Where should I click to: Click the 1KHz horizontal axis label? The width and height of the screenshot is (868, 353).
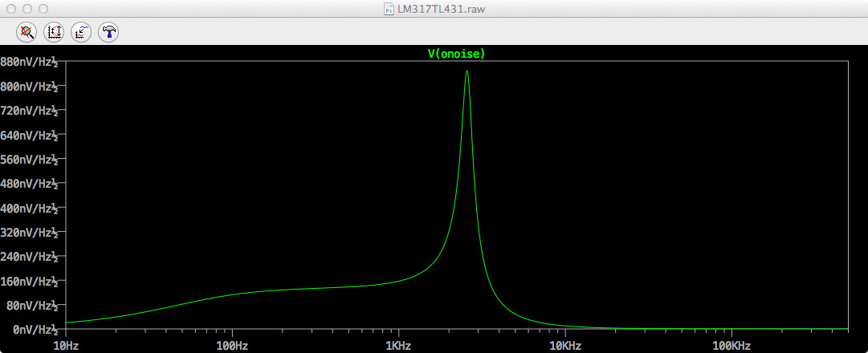398,347
